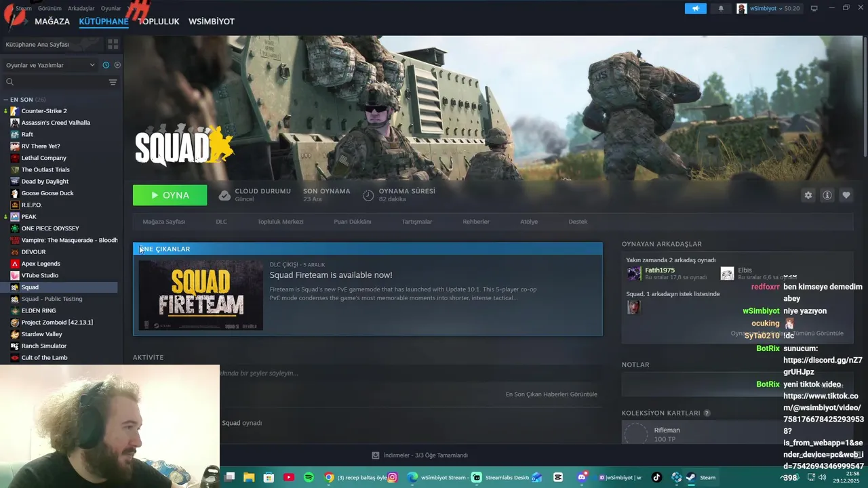Open Destek link

pyautogui.click(x=578, y=222)
